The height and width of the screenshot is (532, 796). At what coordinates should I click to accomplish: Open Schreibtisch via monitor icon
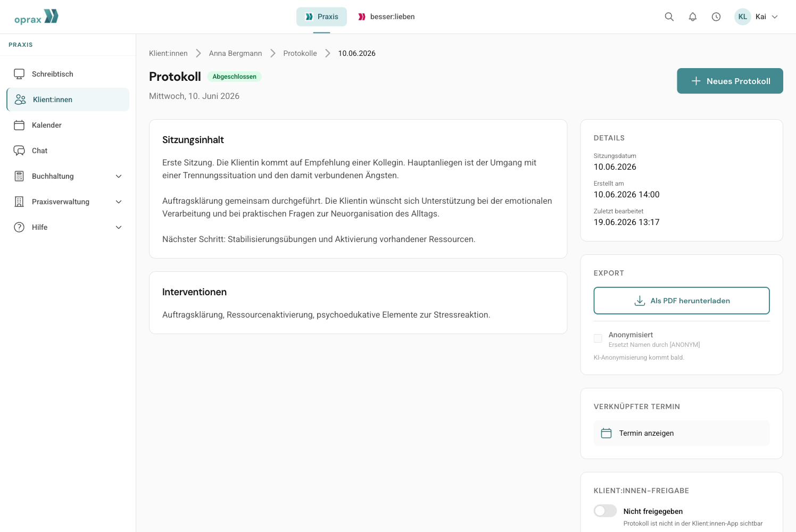pos(19,74)
